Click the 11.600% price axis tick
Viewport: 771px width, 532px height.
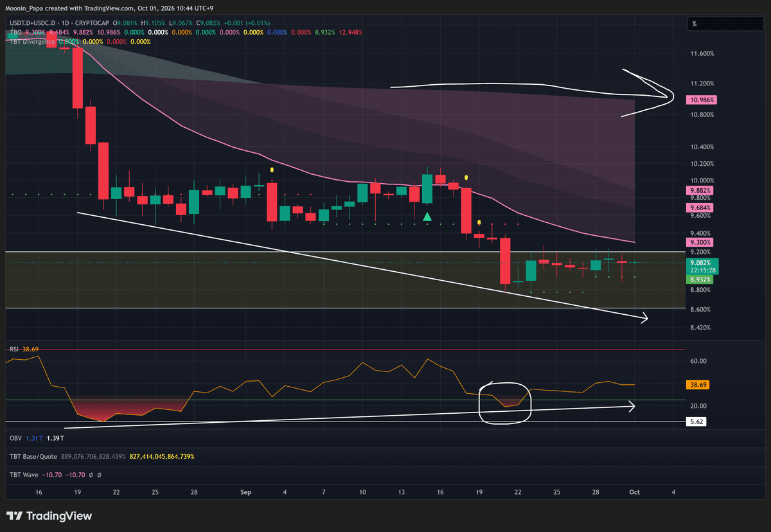tap(702, 53)
